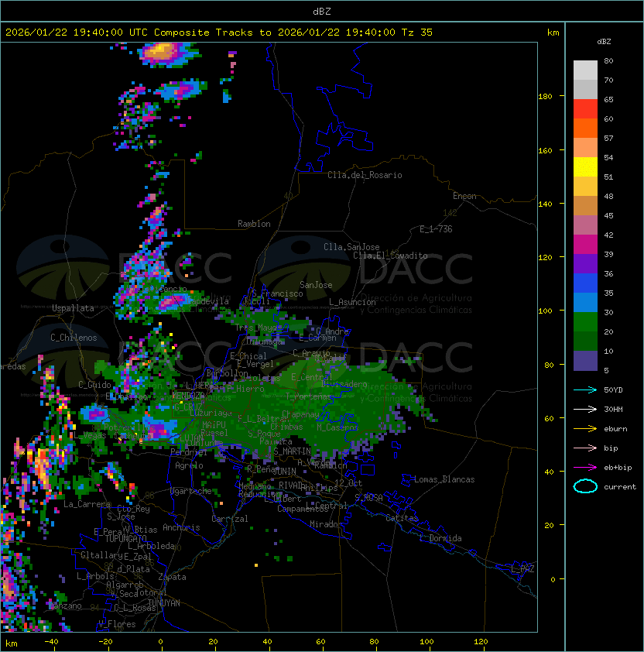Click the C_Chilenos map label
Viewport: 644px width, 652px height.
pos(74,338)
